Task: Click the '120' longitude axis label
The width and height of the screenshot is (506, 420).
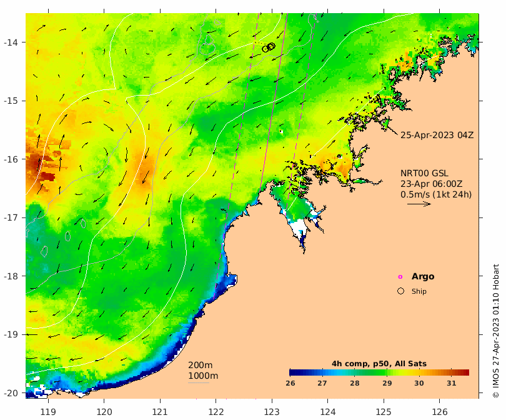Action: [x=104, y=412]
